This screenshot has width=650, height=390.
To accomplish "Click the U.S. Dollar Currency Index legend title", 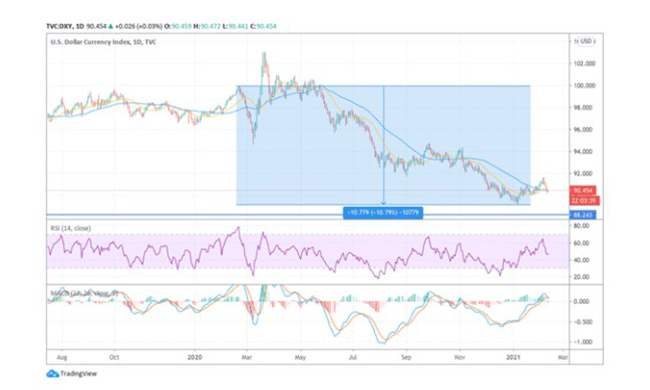I will point(104,42).
